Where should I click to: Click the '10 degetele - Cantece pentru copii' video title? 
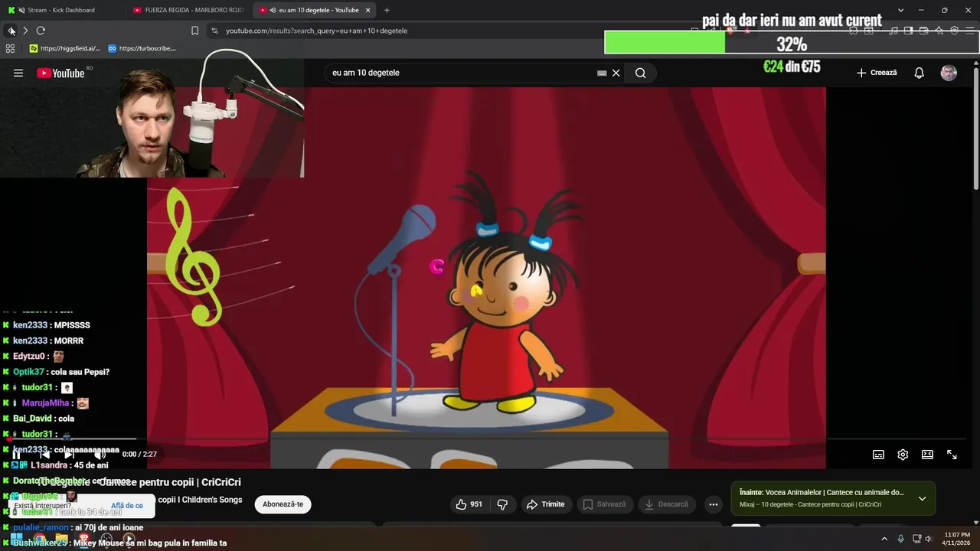139,482
